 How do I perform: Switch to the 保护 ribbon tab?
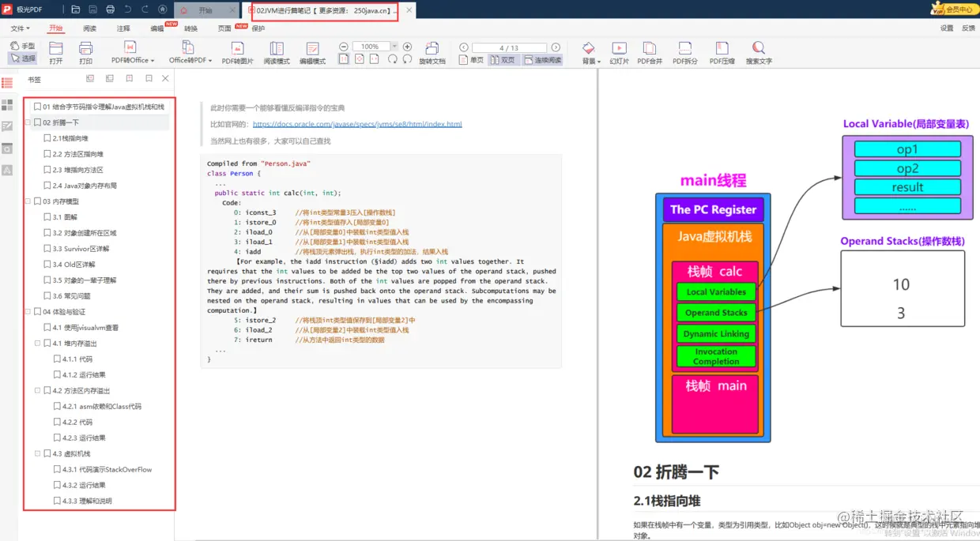click(x=258, y=28)
